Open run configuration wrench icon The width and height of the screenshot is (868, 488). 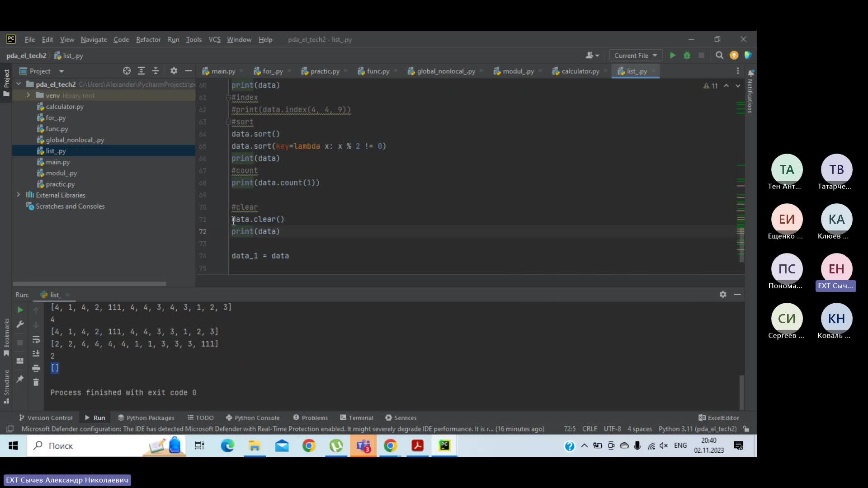(x=20, y=324)
